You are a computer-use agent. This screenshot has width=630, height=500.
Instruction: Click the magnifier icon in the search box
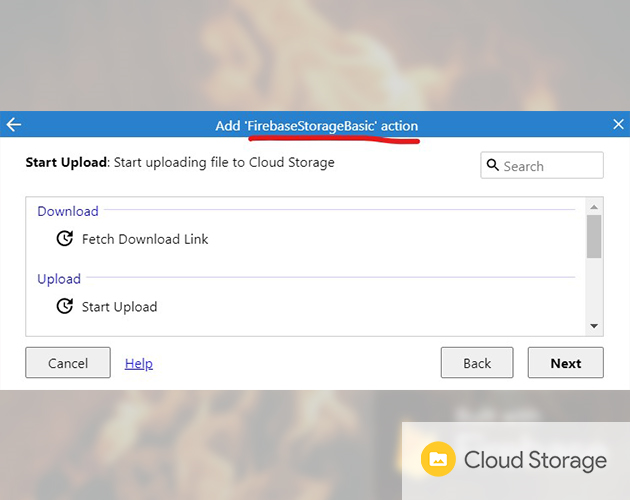click(x=493, y=166)
